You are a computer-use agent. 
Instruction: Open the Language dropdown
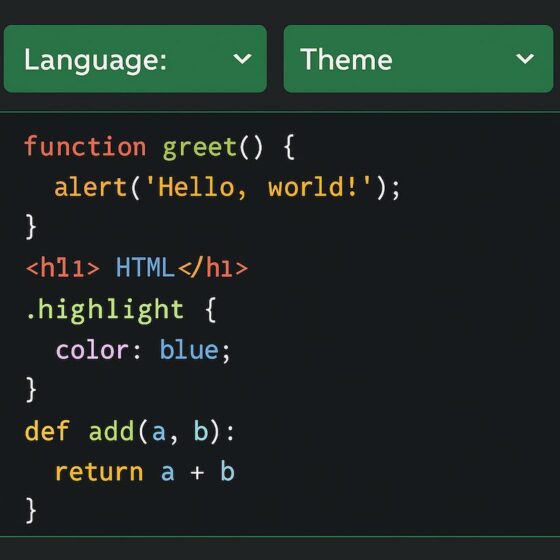coord(135,59)
